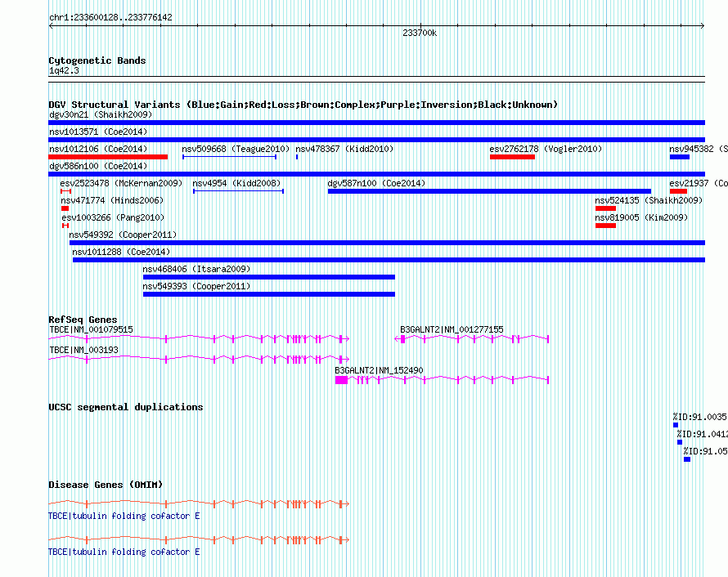The height and width of the screenshot is (577, 728).
Task: Click the nsv1011288 (Coe2014) blue bar
Action: click(389, 260)
